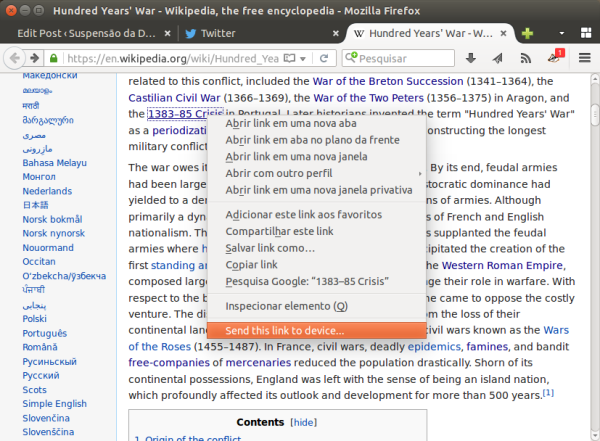Switch language to Occitan

click(39, 261)
